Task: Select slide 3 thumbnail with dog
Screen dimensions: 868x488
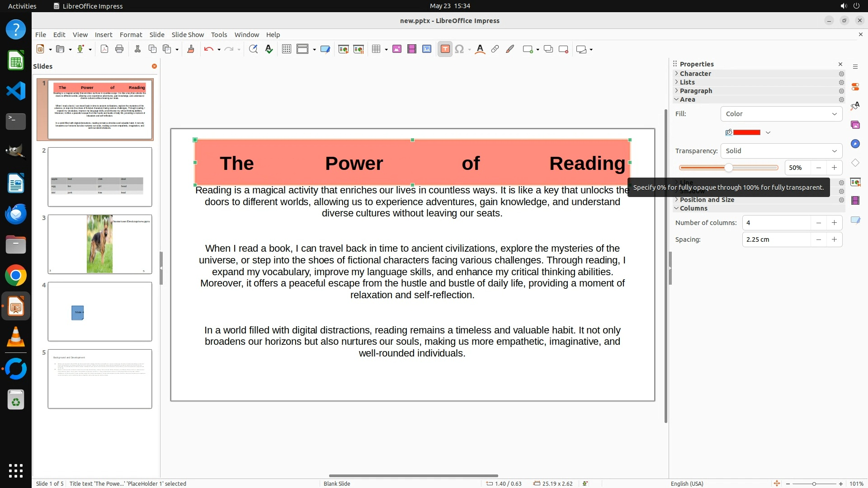Action: [x=100, y=244]
